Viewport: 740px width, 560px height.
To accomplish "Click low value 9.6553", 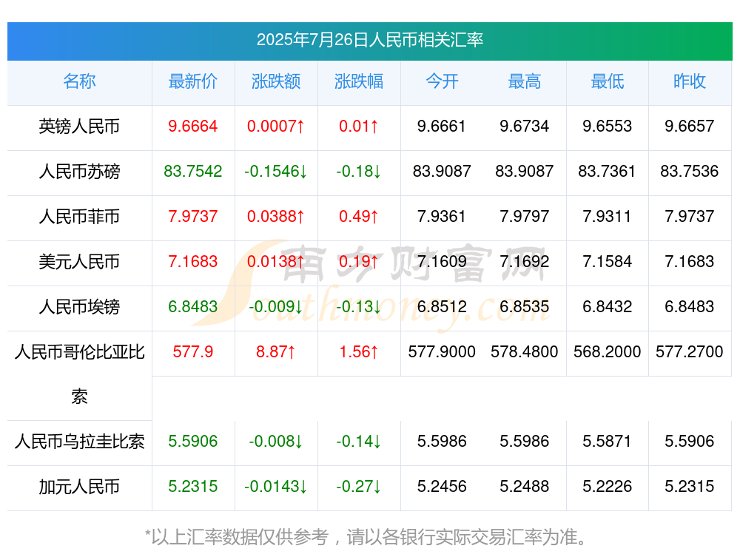I will click(607, 126).
